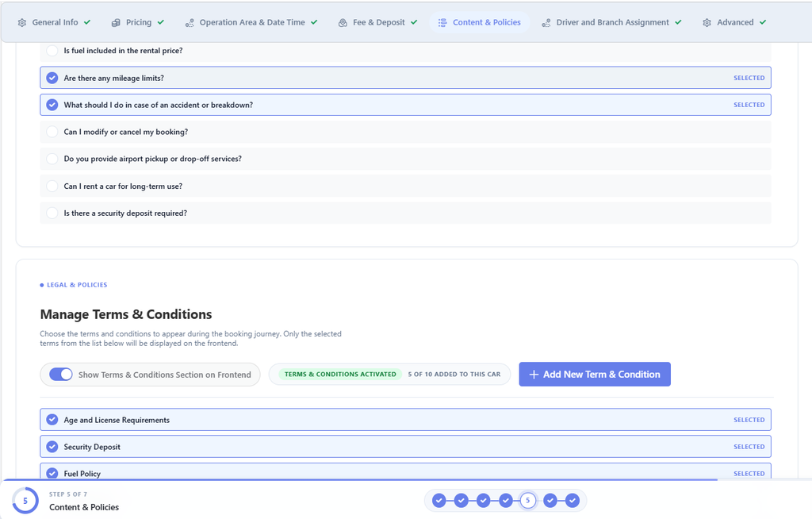Select the long-term rental FAQ
This screenshot has width=812, height=519.
(405, 186)
